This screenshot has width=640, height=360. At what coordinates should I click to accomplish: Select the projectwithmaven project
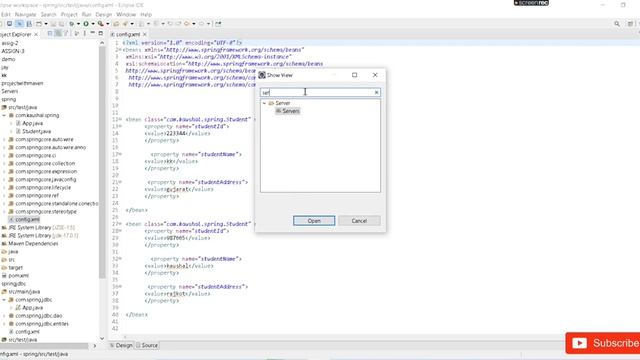click(x=22, y=83)
